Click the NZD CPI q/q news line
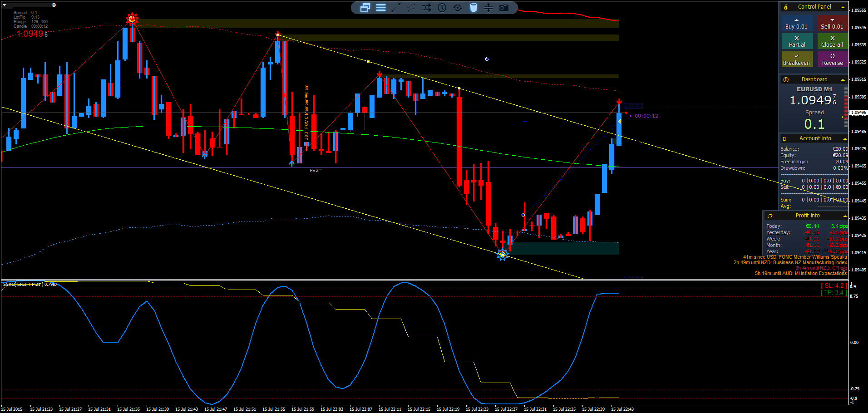This screenshot has width=868, height=413. [x=821, y=268]
